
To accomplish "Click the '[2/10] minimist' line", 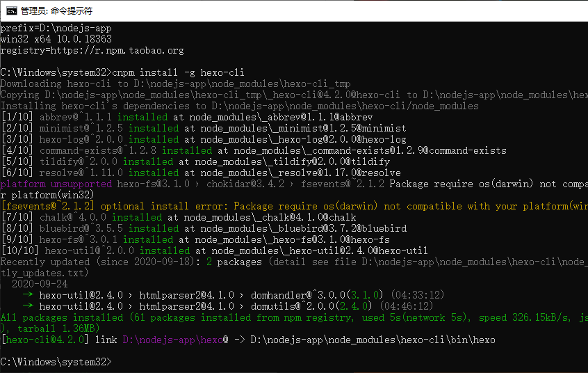I will (204, 129).
